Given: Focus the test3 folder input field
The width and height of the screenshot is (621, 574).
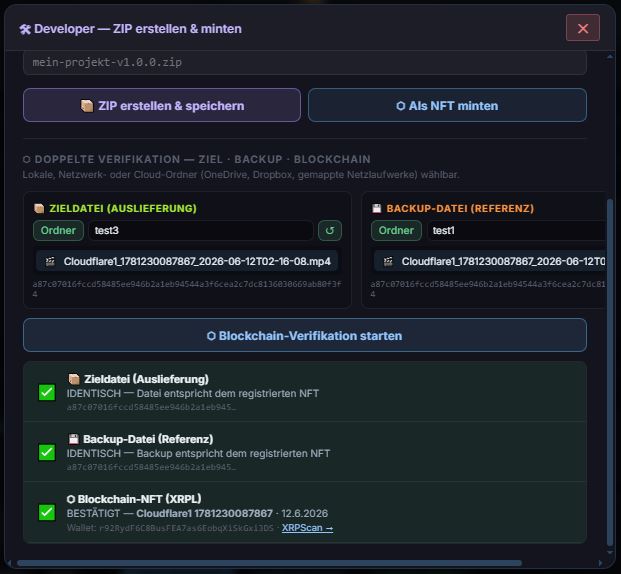Looking at the screenshot, I should (x=200, y=230).
